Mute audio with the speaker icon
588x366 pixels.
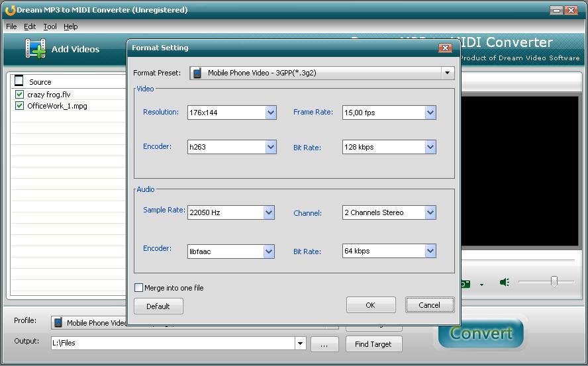click(x=505, y=282)
